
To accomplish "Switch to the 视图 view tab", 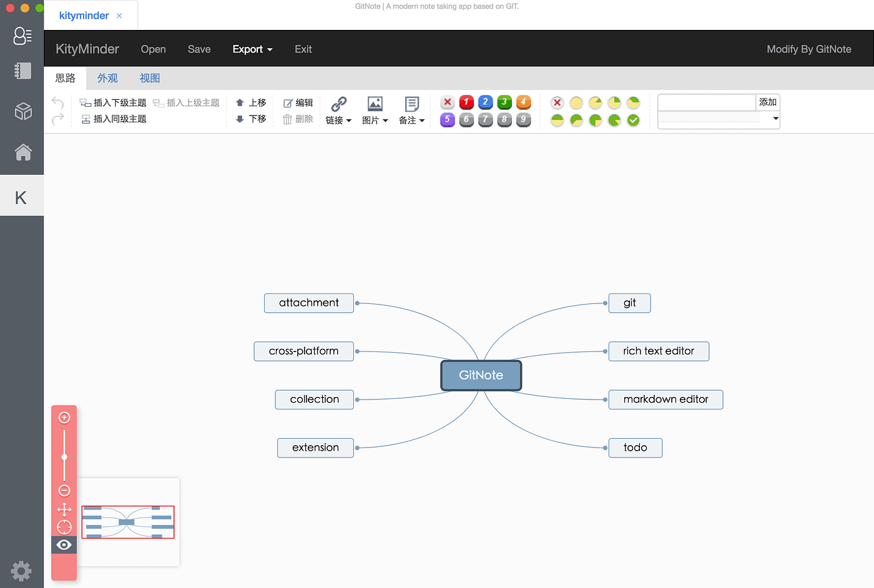I will click(149, 77).
